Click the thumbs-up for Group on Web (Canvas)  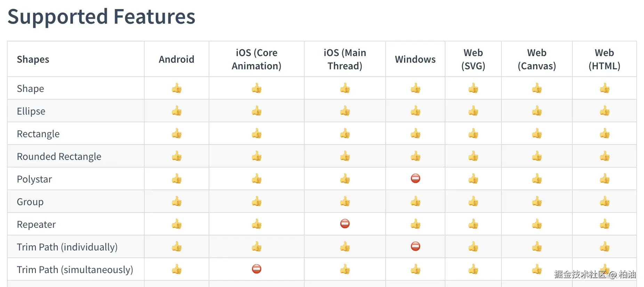(x=537, y=201)
